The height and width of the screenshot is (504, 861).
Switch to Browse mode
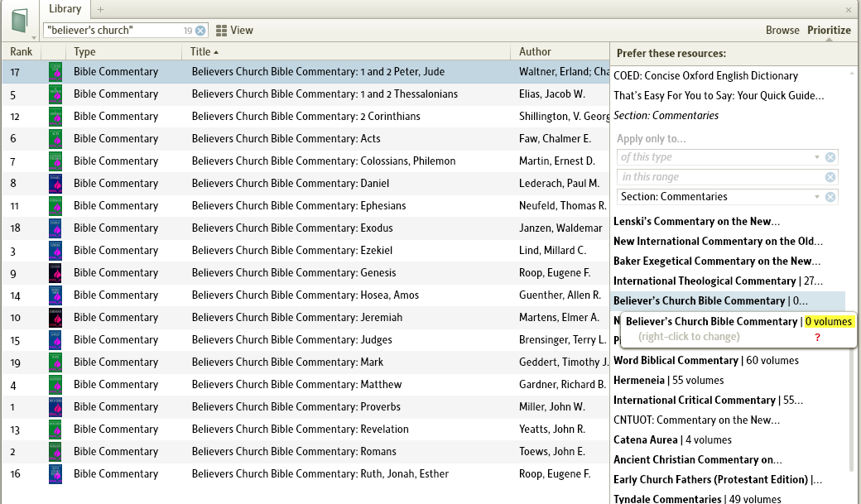[782, 30]
